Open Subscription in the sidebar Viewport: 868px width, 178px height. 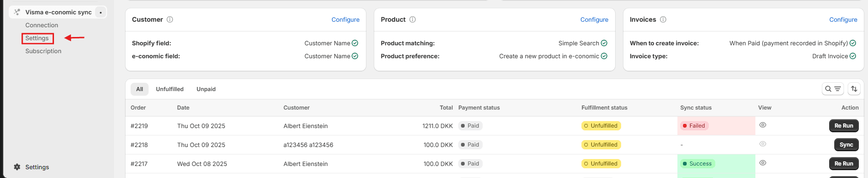43,51
